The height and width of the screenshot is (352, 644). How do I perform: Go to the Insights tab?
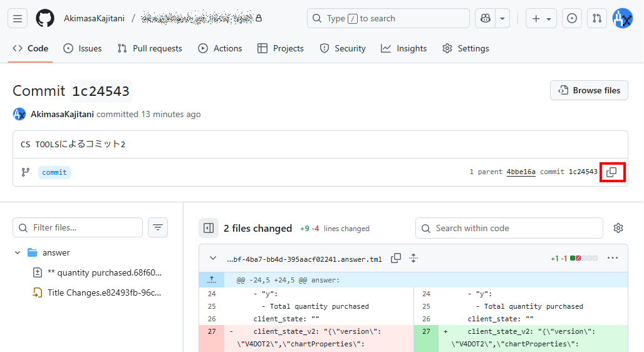[403, 48]
